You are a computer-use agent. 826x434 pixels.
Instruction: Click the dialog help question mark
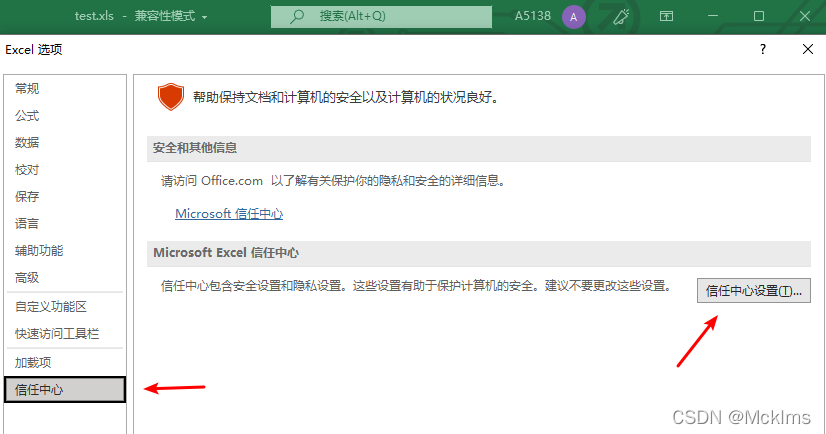click(x=763, y=50)
